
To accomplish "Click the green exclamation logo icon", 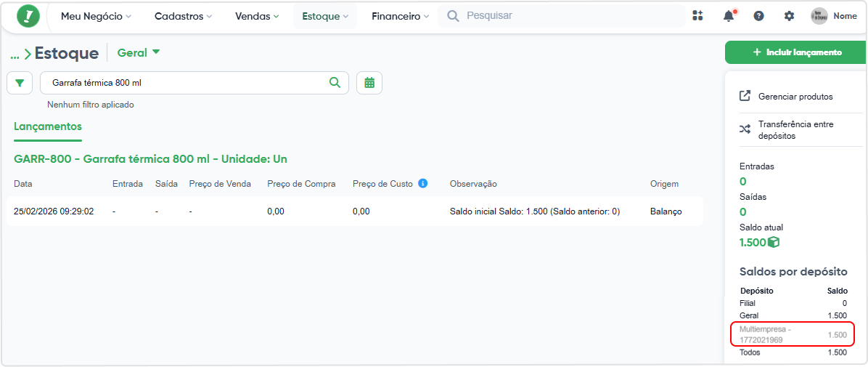I will click(x=28, y=17).
